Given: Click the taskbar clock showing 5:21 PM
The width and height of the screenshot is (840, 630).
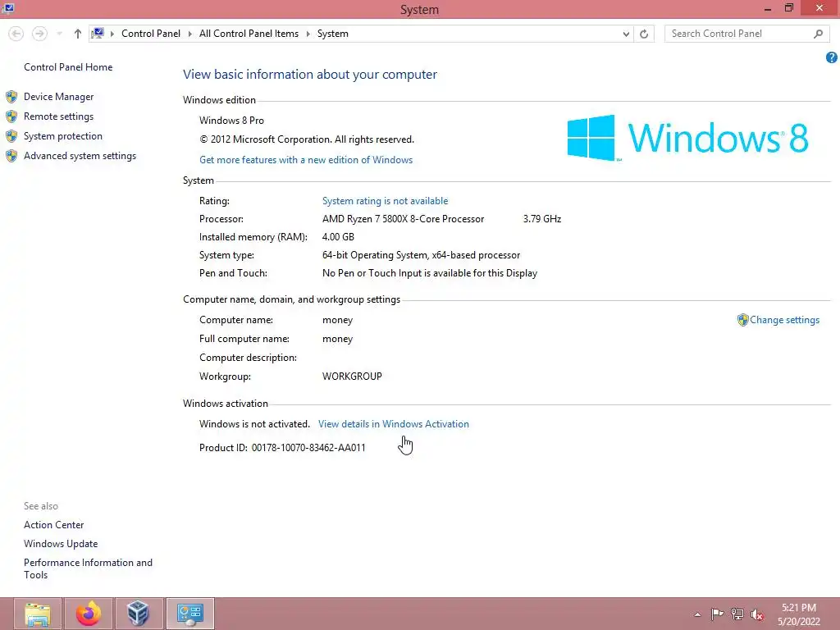Looking at the screenshot, I should tap(799, 614).
